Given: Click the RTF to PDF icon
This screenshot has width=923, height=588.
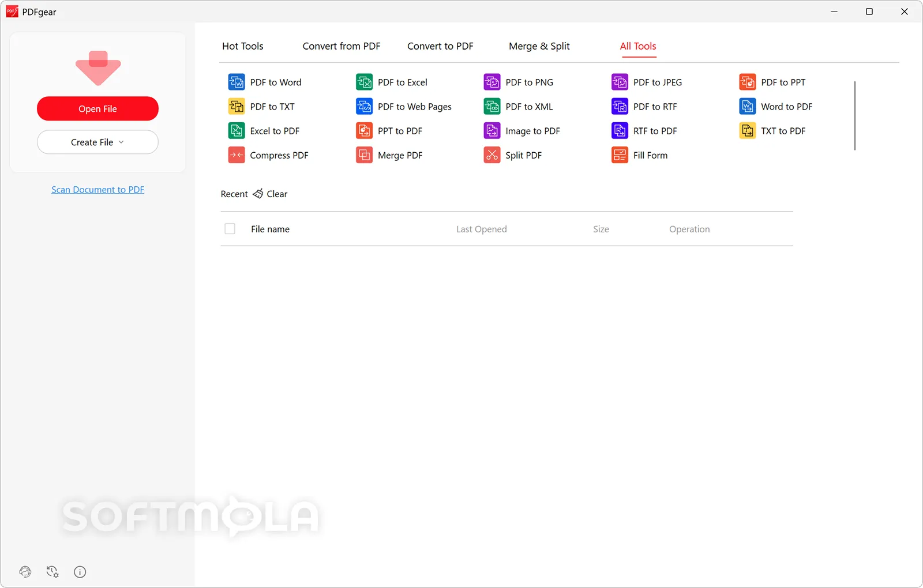Looking at the screenshot, I should tap(620, 131).
